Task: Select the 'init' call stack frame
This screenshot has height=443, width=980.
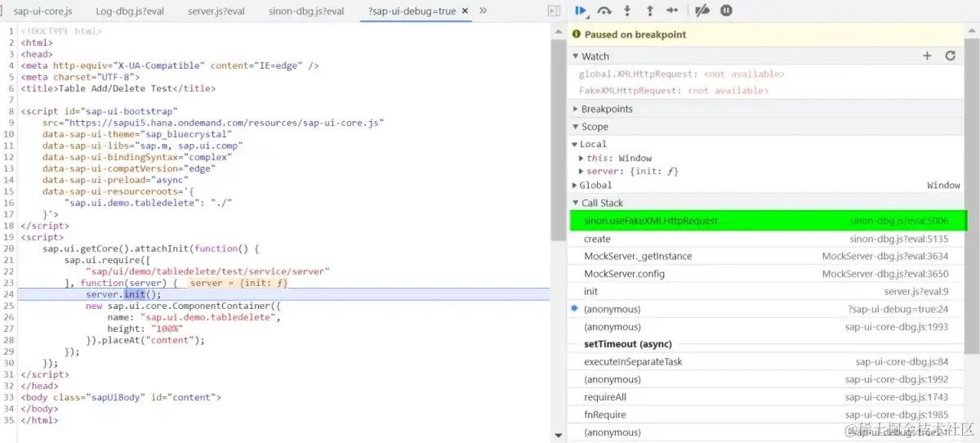Action: coord(768,292)
